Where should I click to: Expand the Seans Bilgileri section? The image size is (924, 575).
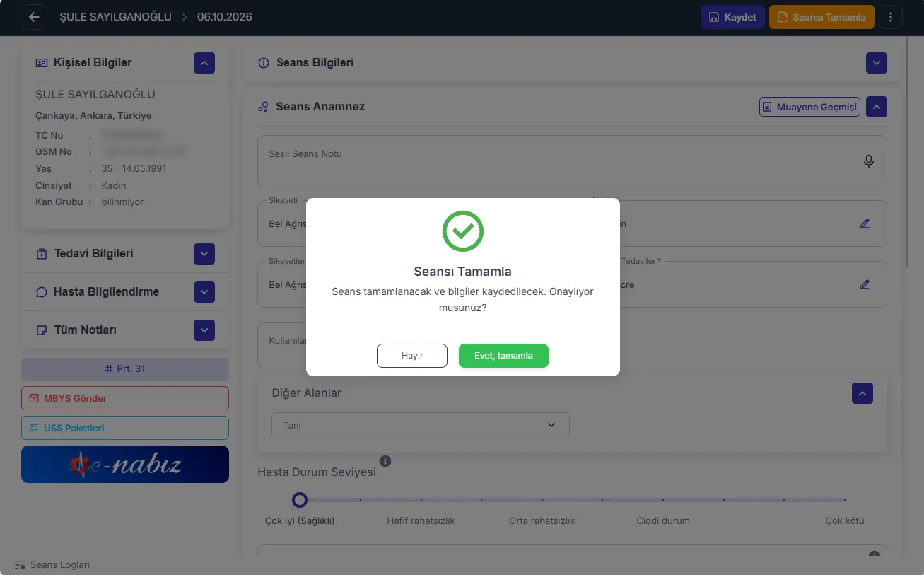click(x=877, y=63)
